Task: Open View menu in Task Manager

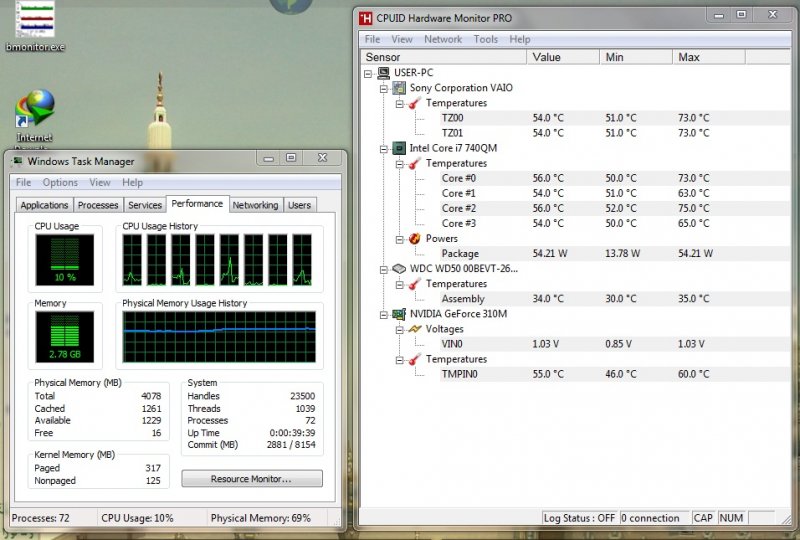Action: pyautogui.click(x=99, y=182)
